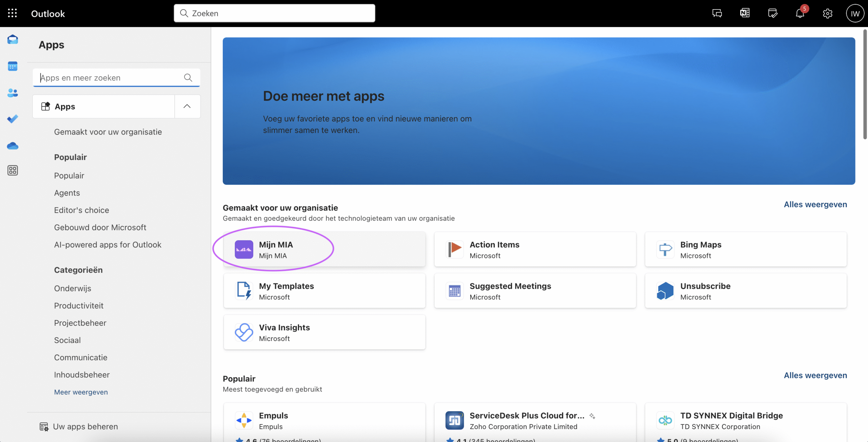868x442 pixels.
Task: Select Gebouwd door Microsoft category
Action: click(100, 227)
